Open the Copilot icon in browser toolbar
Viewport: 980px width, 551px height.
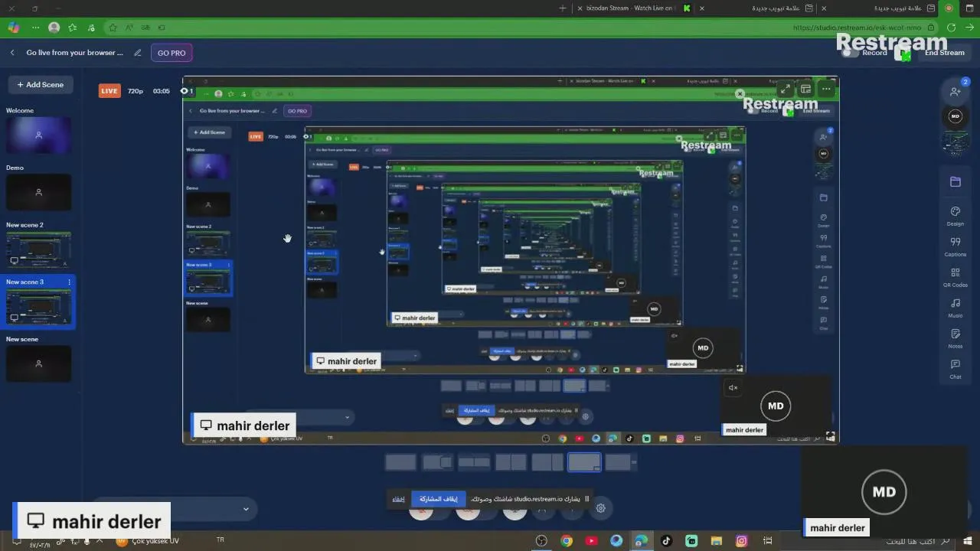click(14, 28)
